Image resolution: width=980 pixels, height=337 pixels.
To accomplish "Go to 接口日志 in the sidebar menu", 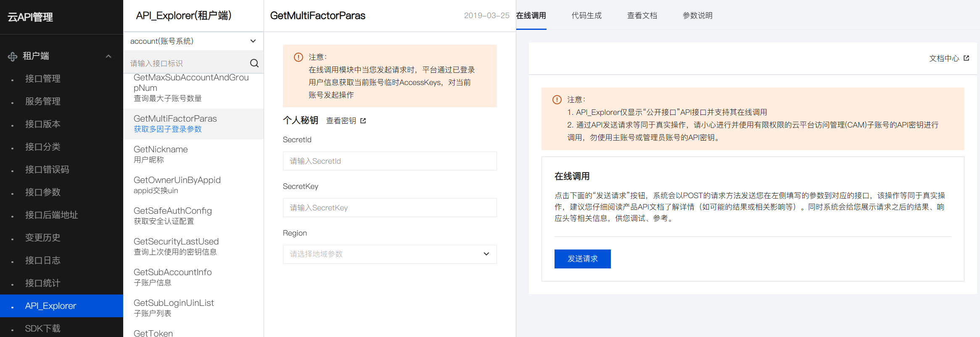I will (43, 260).
